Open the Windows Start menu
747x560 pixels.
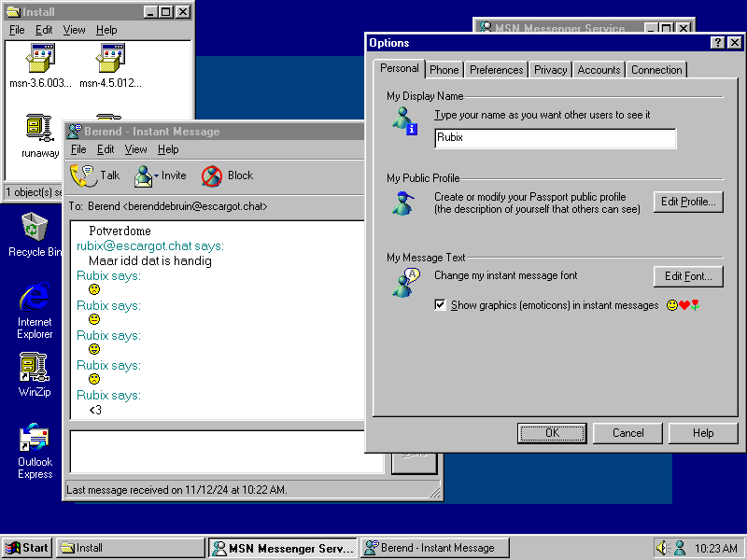[27, 548]
